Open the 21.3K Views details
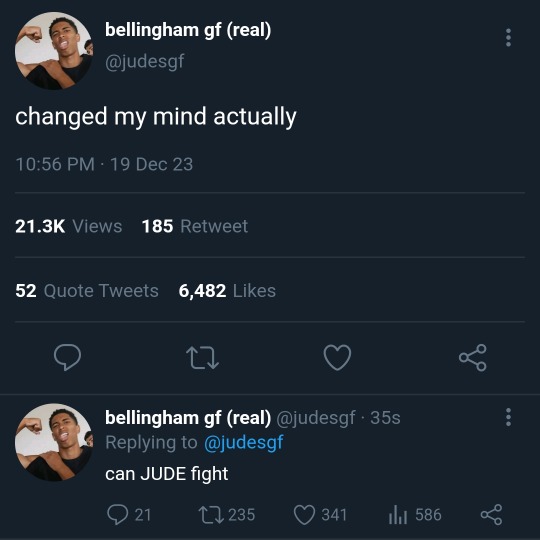 point(69,226)
